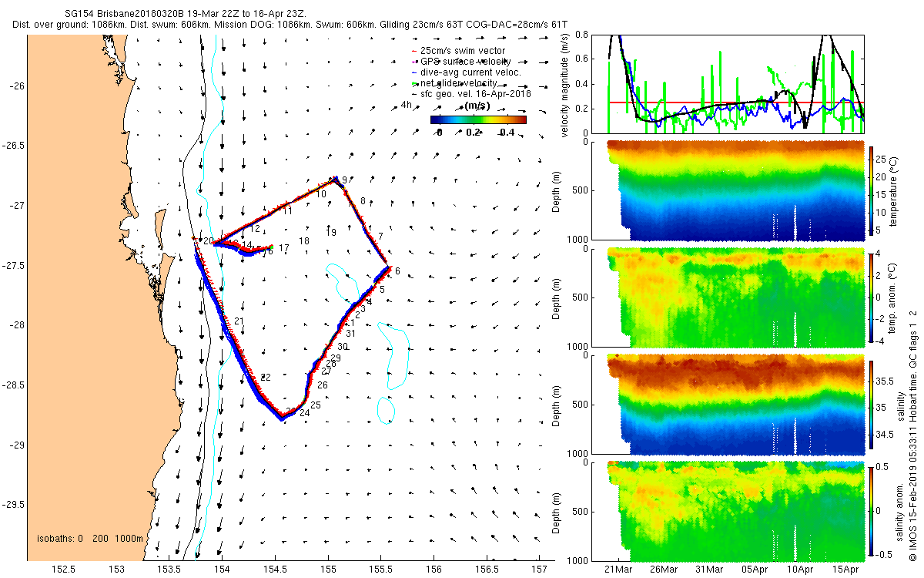Click the "(m/s)" label above the velocity colorbar
Screen dimensions: 924x578
(x=478, y=106)
